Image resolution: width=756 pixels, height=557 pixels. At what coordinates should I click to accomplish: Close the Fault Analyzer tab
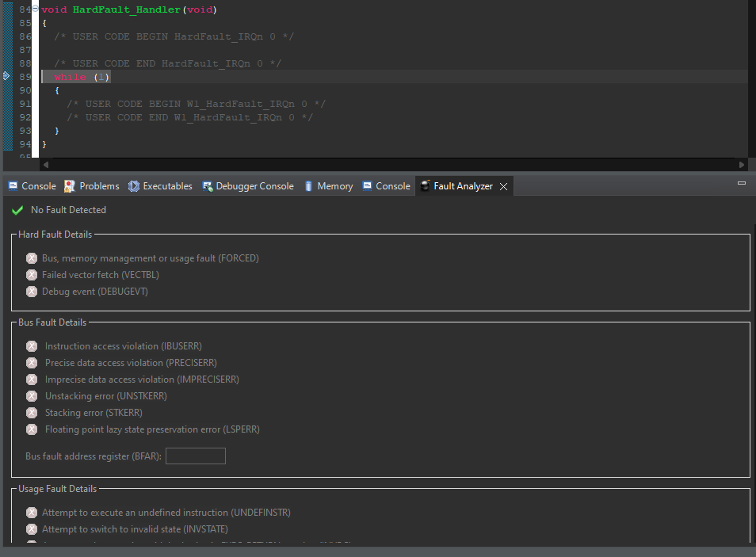pos(503,187)
